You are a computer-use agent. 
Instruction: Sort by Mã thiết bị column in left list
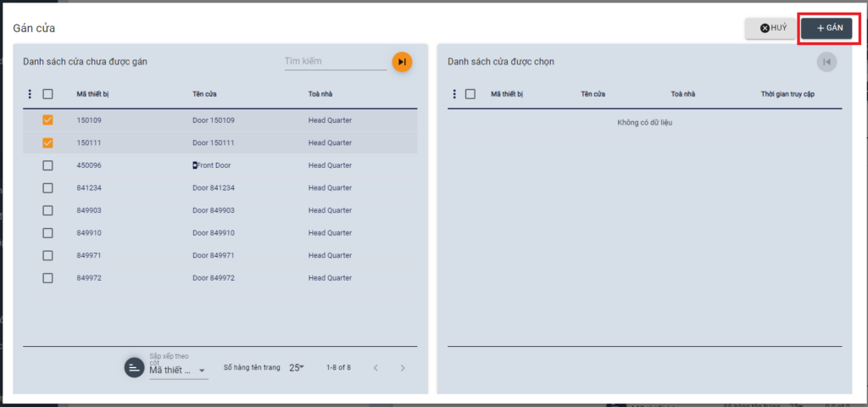[x=92, y=94]
